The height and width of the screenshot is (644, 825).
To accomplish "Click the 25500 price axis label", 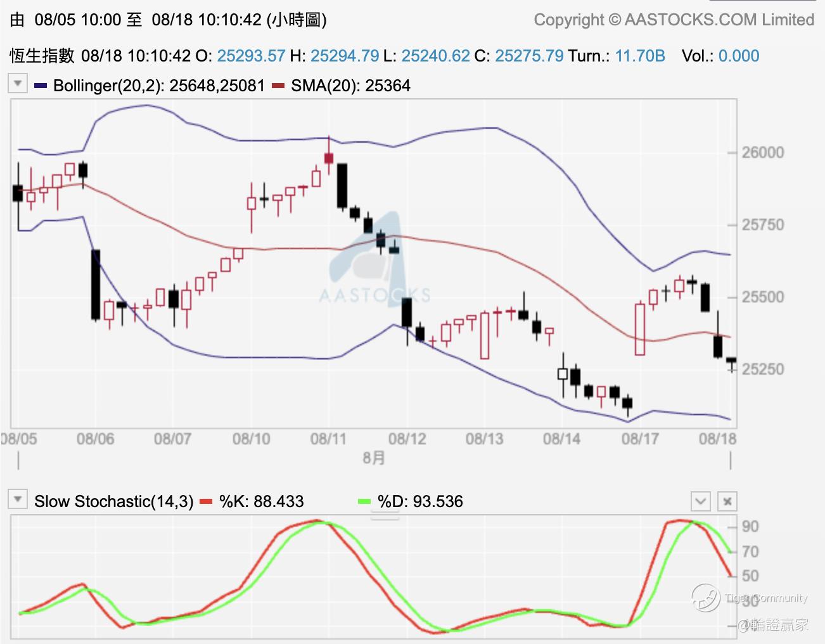I will [x=763, y=297].
